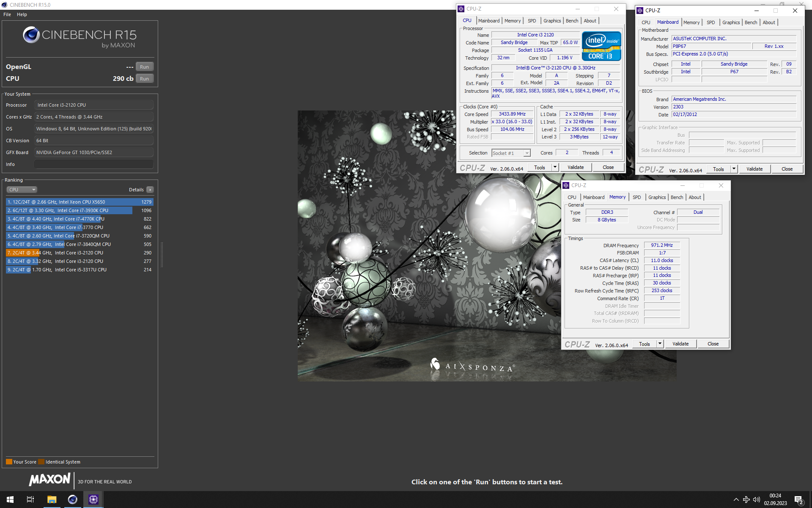Click Intel Core i3 badge in CPU-Z
The width and height of the screenshot is (812, 508).
click(601, 46)
